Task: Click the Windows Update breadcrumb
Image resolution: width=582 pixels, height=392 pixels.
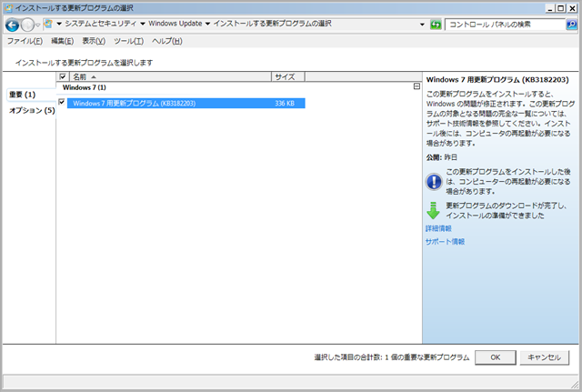Action: click(x=176, y=24)
